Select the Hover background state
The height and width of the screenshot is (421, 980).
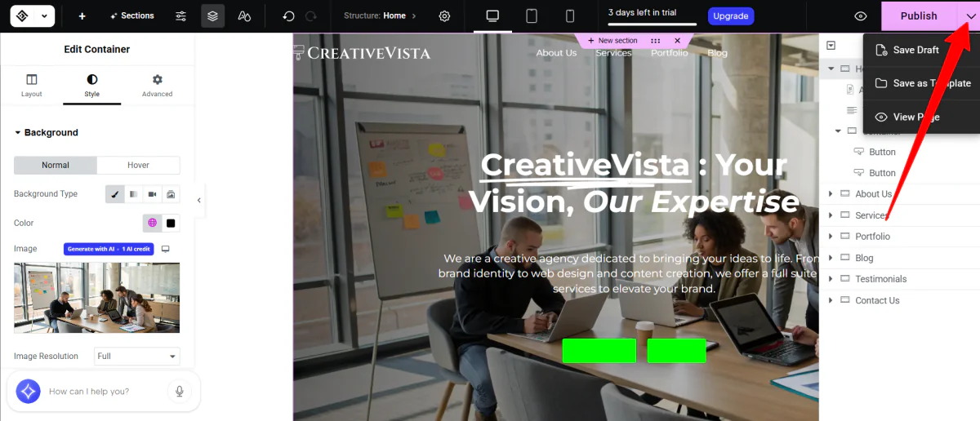click(138, 165)
